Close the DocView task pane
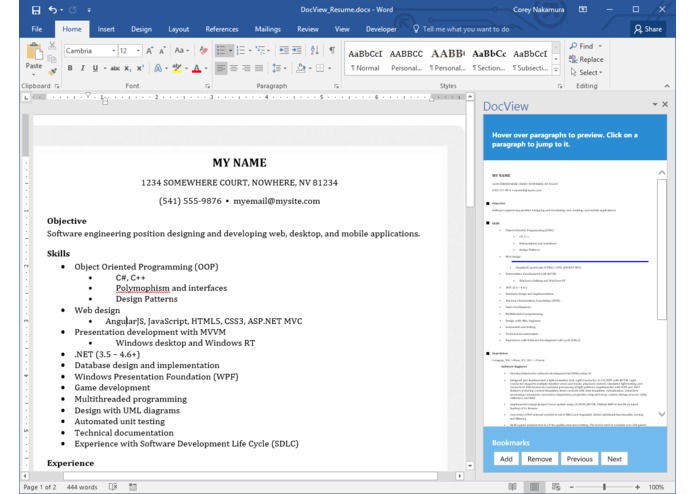This screenshot has width=695, height=494. [x=665, y=104]
